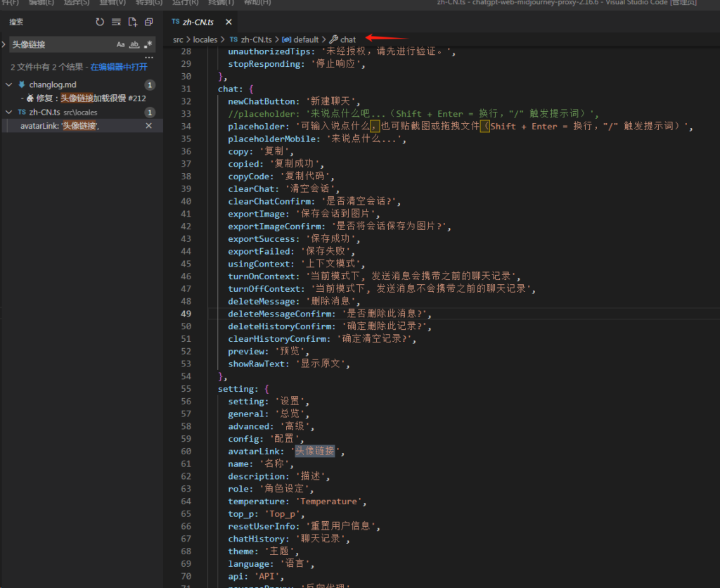Image resolution: width=720 pixels, height=588 pixels.
Task: Click the default symbol in breadcrumb
Action: [306, 39]
